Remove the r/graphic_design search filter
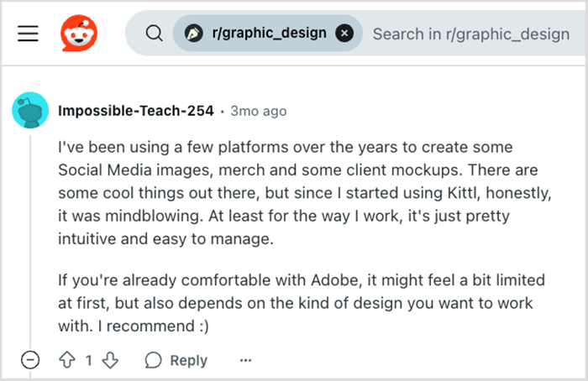This screenshot has height=381, width=588. click(344, 34)
